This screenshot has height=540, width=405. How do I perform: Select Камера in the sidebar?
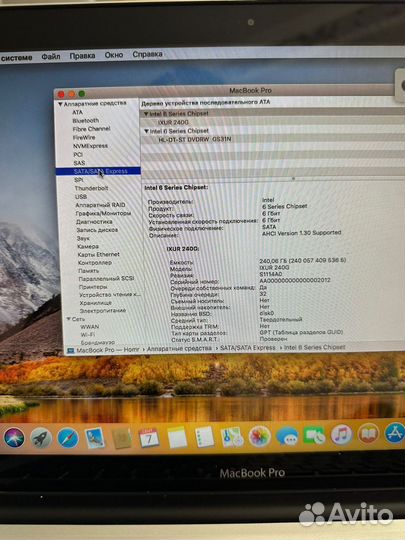tap(88, 247)
